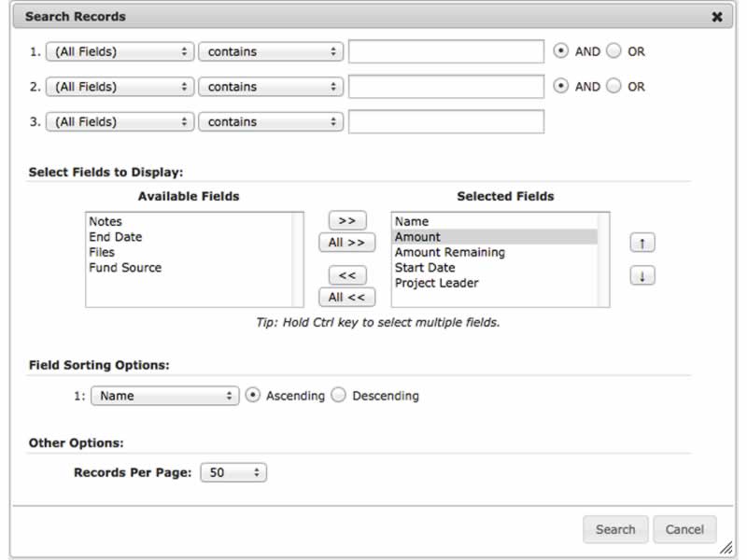Viewport: 747px width, 560px height.
Task: Click the move field up arrow button
Action: tap(641, 243)
